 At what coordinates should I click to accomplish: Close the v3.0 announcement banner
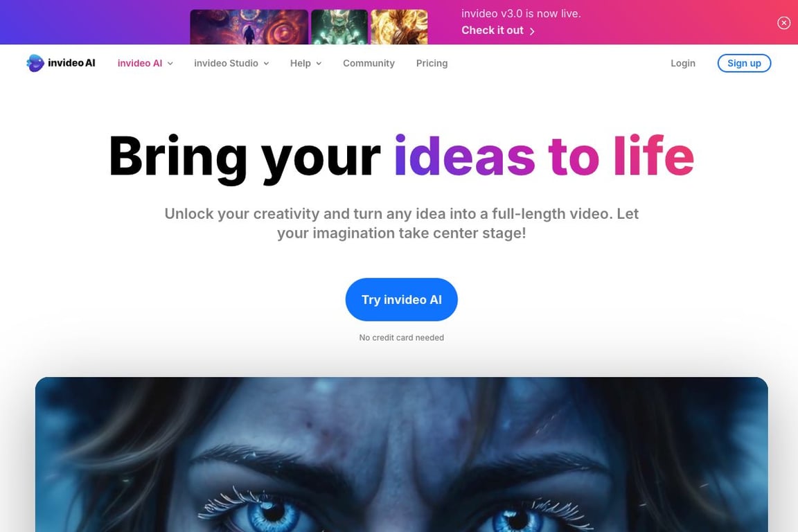click(x=783, y=23)
